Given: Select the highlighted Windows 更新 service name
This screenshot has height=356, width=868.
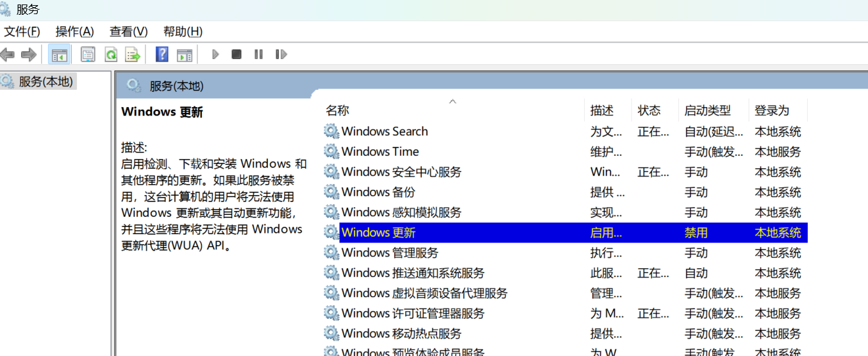Looking at the screenshot, I should [x=379, y=232].
